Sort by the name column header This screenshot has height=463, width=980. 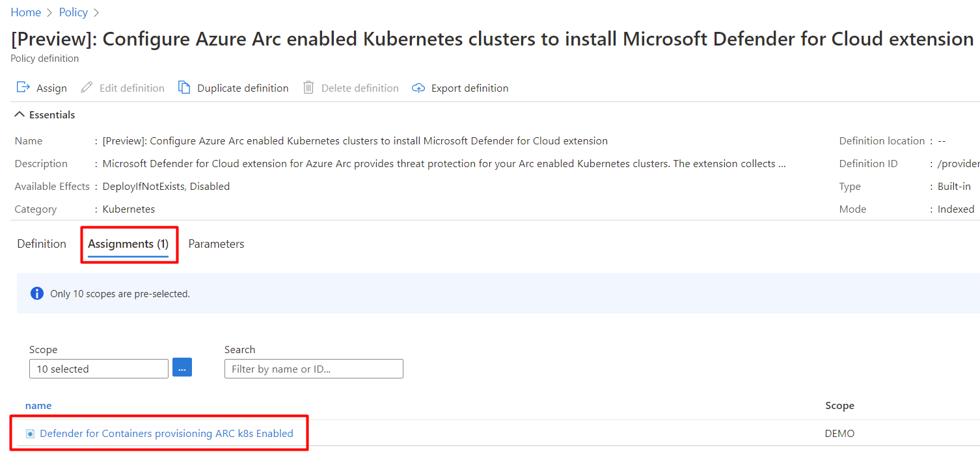(38, 405)
